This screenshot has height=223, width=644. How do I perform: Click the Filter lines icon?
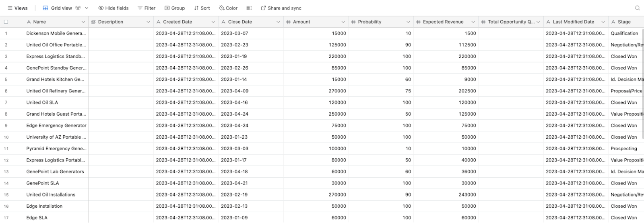[140, 8]
